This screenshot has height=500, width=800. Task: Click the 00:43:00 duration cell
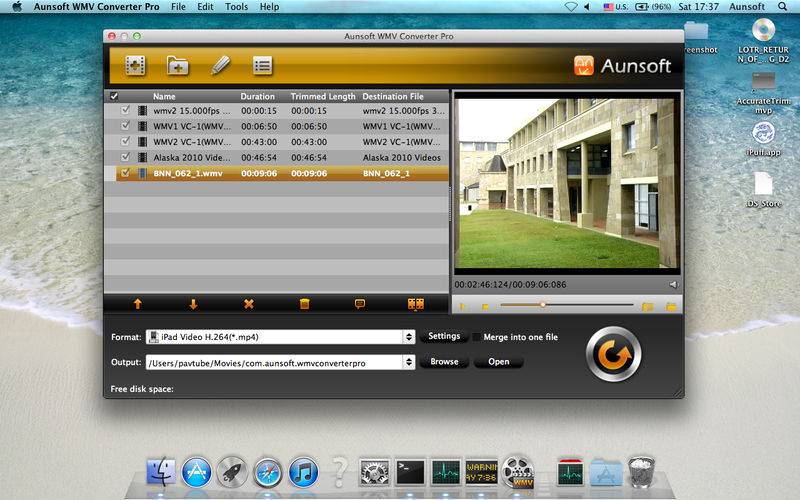click(259, 142)
